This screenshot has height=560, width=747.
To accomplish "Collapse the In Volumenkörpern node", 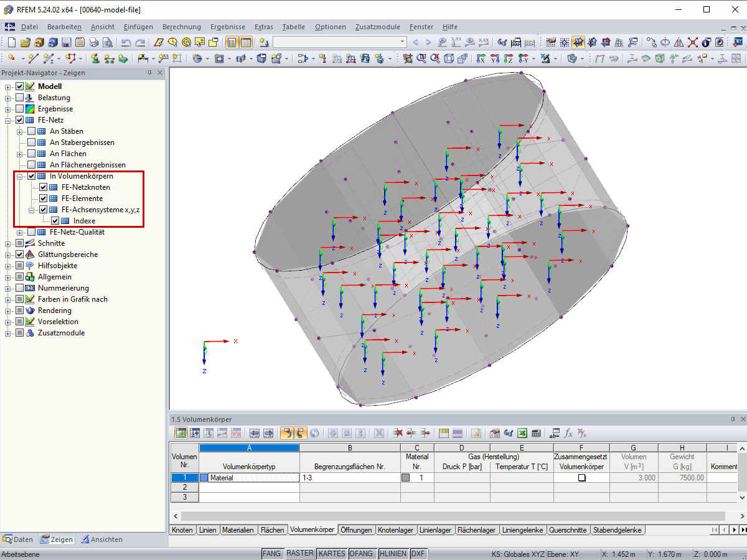I will (20, 176).
